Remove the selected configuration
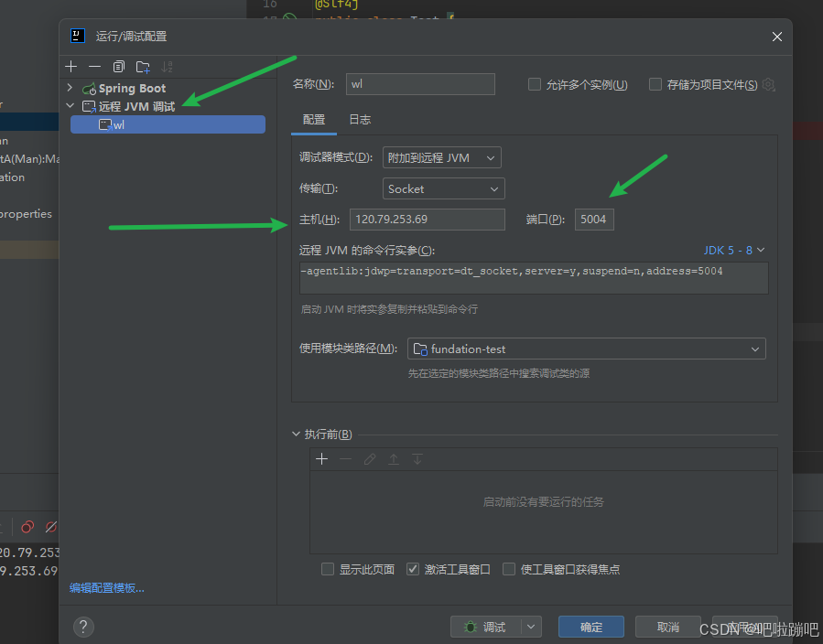This screenshot has height=644, width=823. coord(94,67)
